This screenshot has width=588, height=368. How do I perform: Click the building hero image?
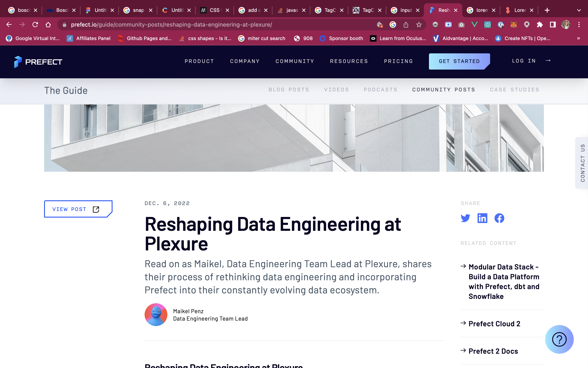(294, 138)
